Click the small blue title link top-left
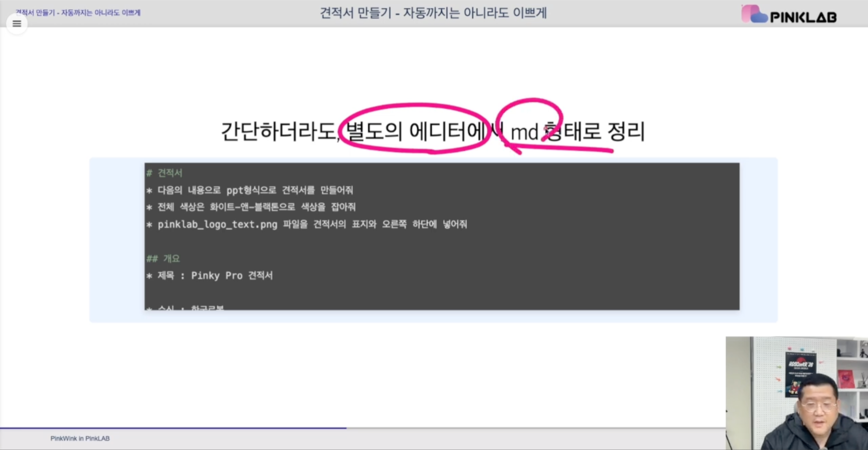The image size is (868, 450). 78,13
